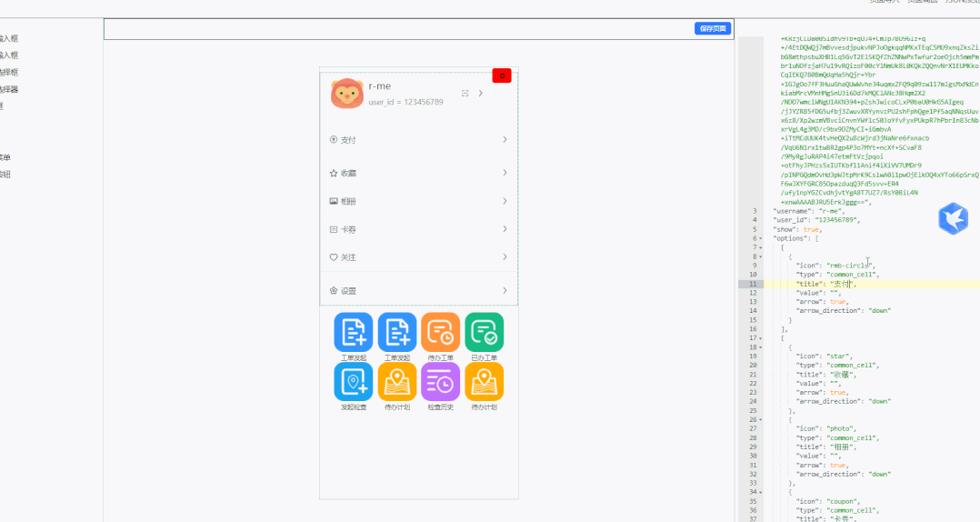Viewport: 980px width, 522px height.
Task: Click the "icon": "photo" code line
Action: pos(827,429)
